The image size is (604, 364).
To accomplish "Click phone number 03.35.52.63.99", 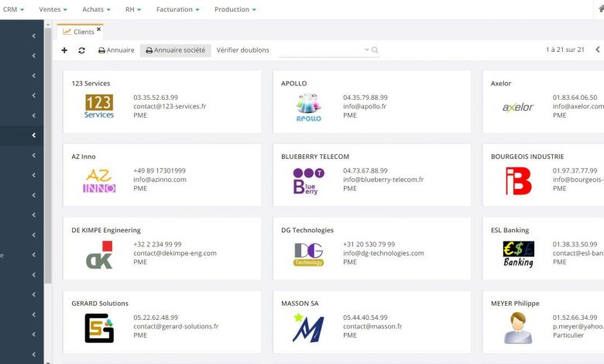I will (156, 98).
